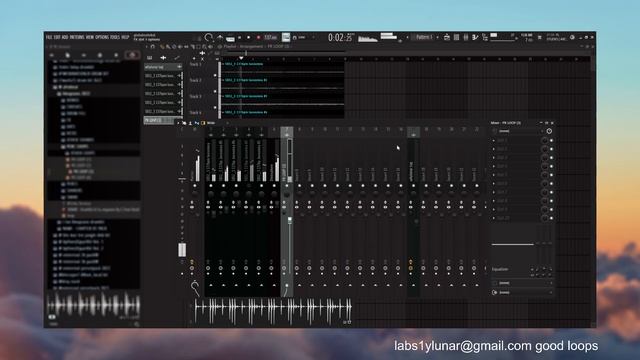Viewport: 640px width, 360px height.
Task: Click the 0:02:25 time display
Action: coord(340,38)
